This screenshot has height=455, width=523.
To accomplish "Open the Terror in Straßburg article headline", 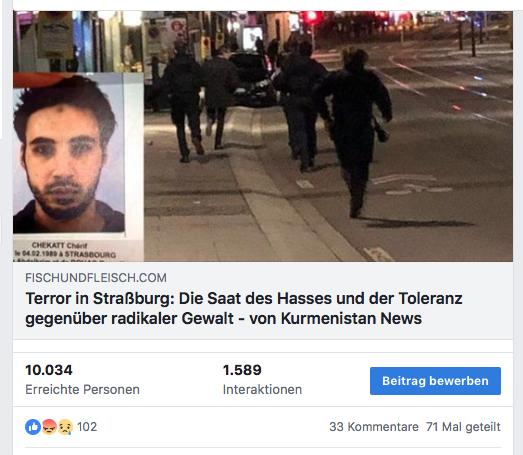I will tap(244, 308).
